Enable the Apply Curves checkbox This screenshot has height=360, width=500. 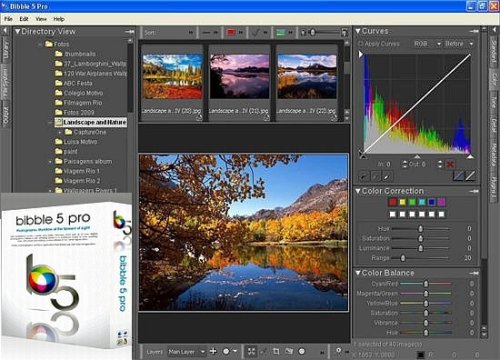360,44
